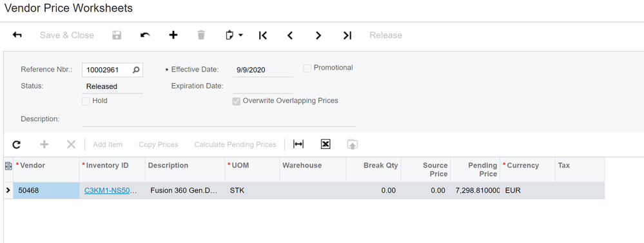Select currency cell EUR
The height and width of the screenshot is (243, 644).
(x=527, y=190)
